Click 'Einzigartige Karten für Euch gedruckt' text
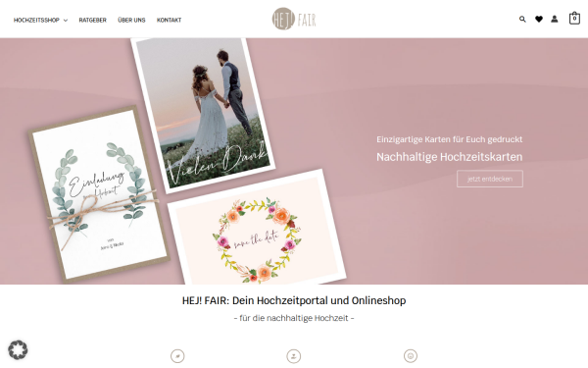This screenshot has height=368, width=588. click(449, 139)
